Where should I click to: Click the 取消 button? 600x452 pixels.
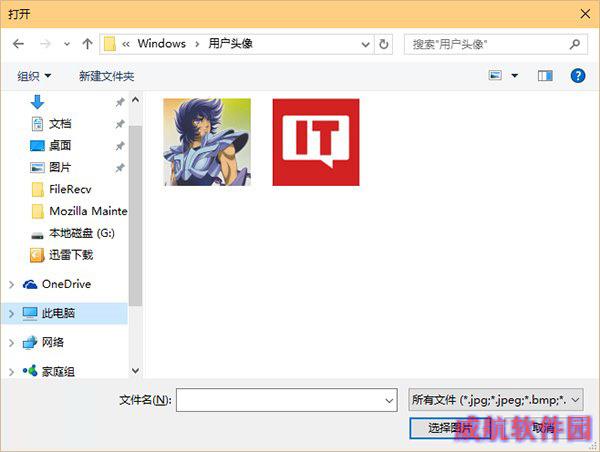click(x=543, y=428)
